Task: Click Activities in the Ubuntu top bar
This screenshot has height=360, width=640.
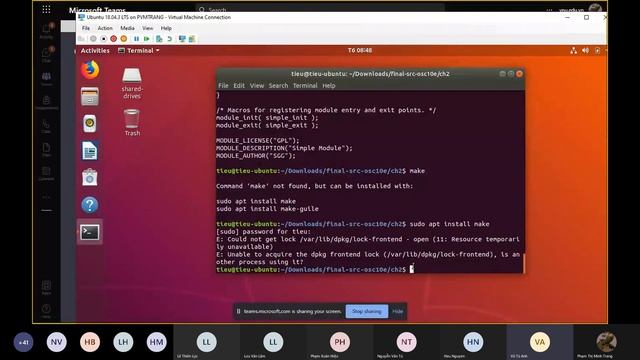Action: click(95, 51)
